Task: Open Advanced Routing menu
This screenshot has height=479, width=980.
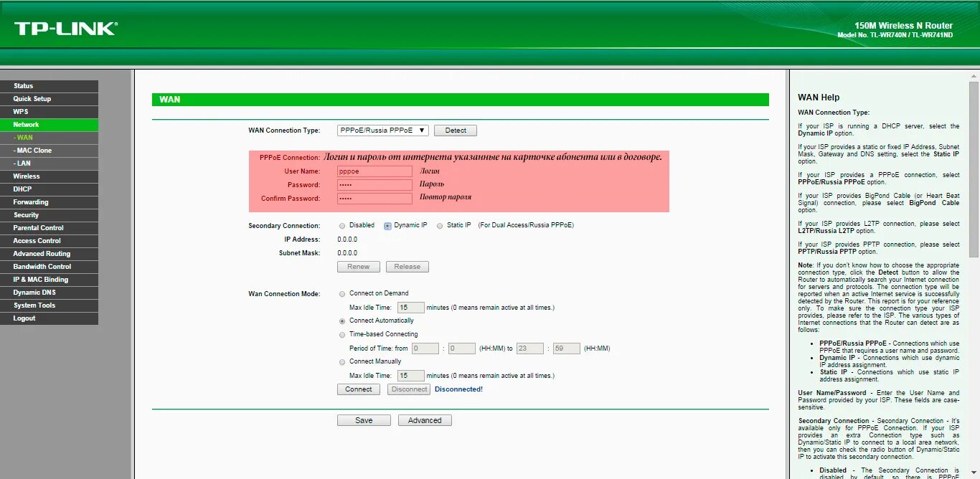Action: point(49,254)
